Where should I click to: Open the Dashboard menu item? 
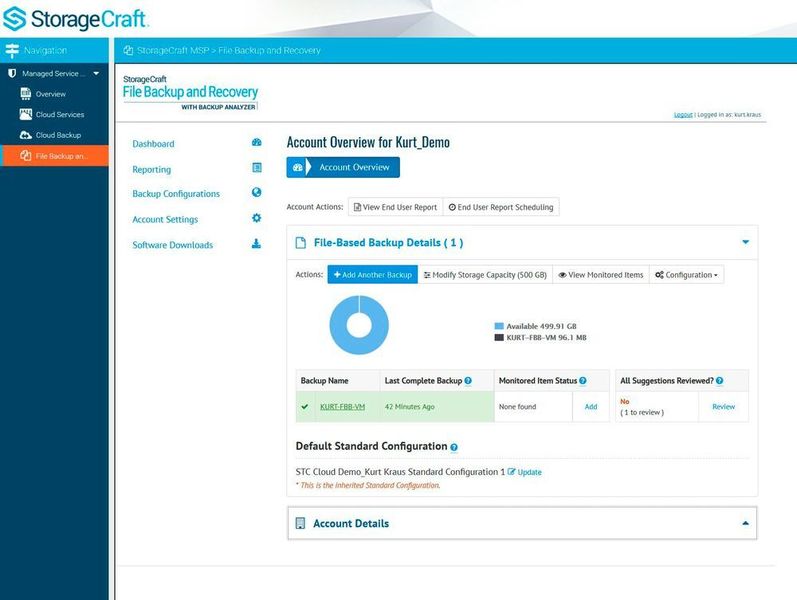pyautogui.click(x=153, y=144)
